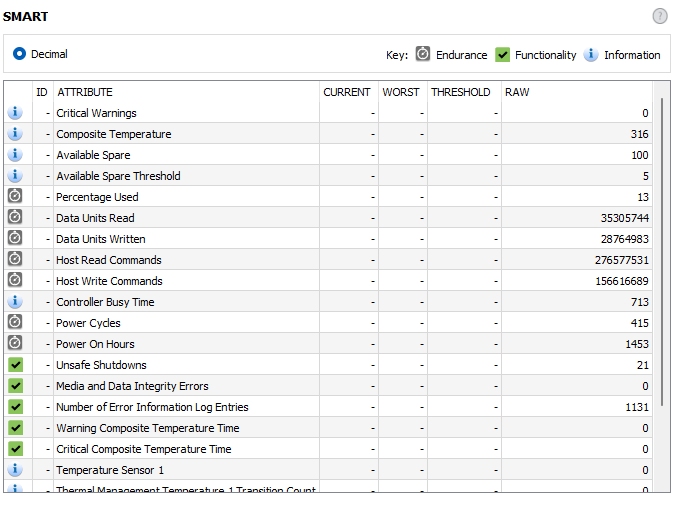Screen dimensions: 680x526
Task: Click info icon for Composite Temperature row
Action: [15, 133]
